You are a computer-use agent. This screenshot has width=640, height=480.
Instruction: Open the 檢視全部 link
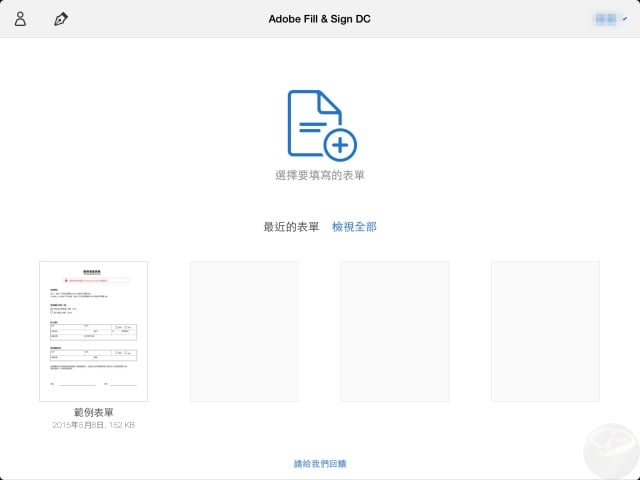[354, 227]
